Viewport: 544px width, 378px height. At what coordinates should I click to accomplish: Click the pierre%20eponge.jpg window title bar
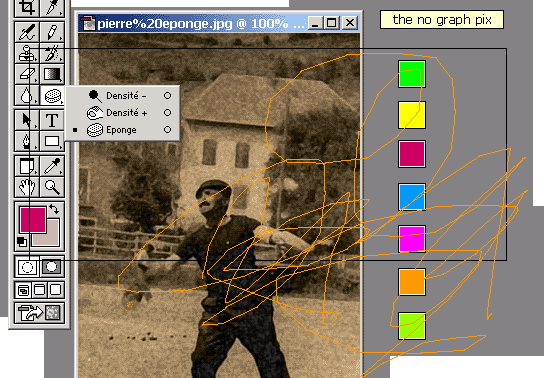219,24
